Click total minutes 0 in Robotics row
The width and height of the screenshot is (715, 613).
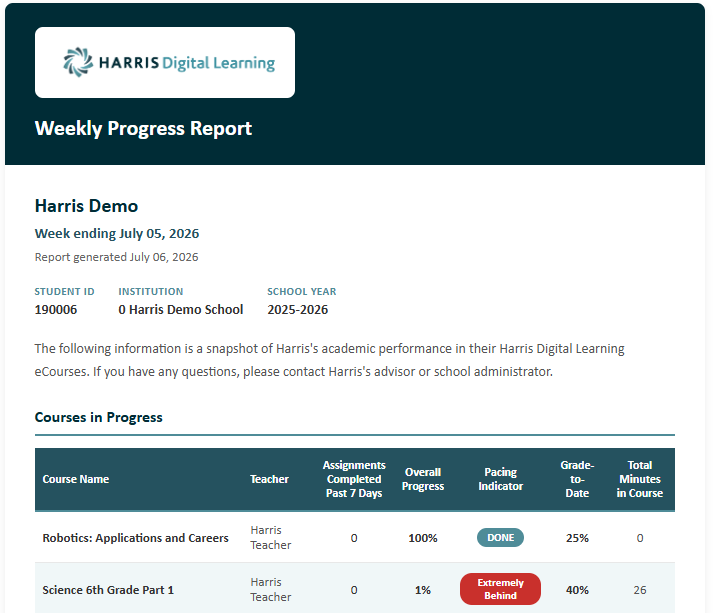point(640,538)
